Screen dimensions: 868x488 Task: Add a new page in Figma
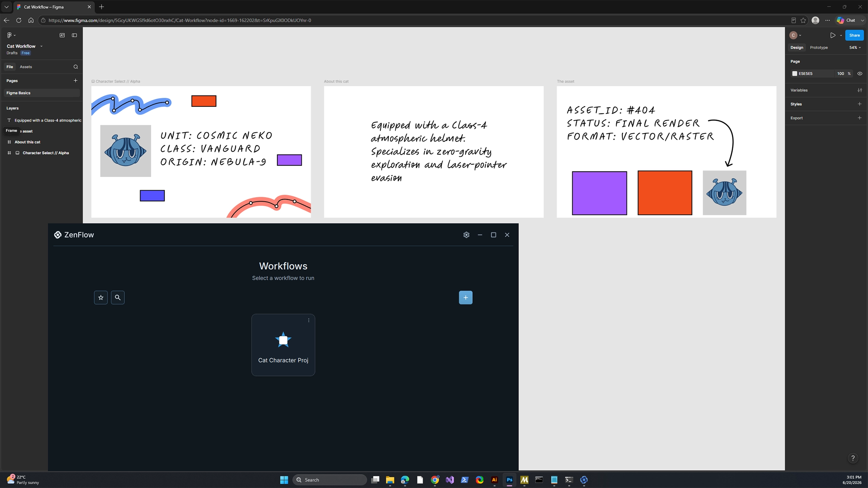tap(75, 80)
